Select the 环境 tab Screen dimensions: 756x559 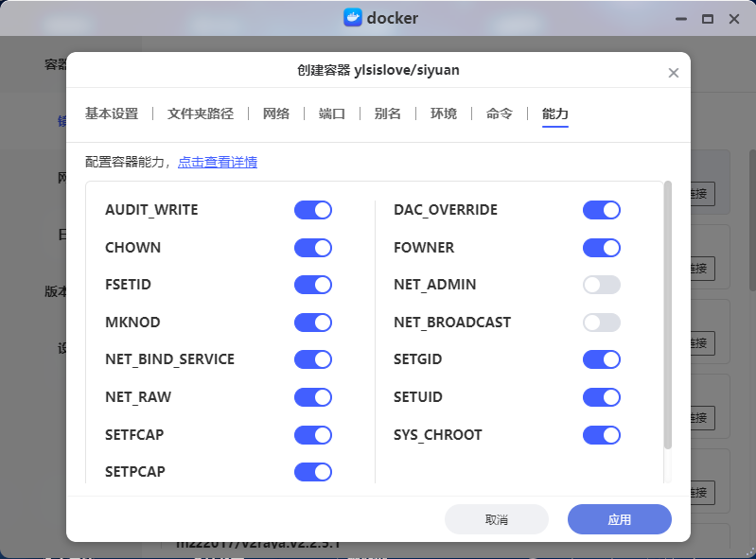click(x=444, y=114)
